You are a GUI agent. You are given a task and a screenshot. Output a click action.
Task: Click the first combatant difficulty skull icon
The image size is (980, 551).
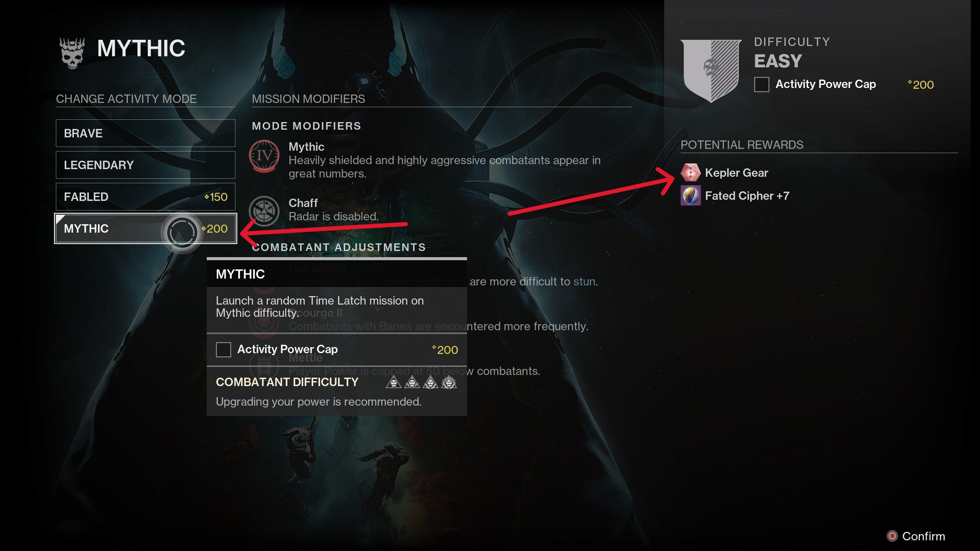394,382
